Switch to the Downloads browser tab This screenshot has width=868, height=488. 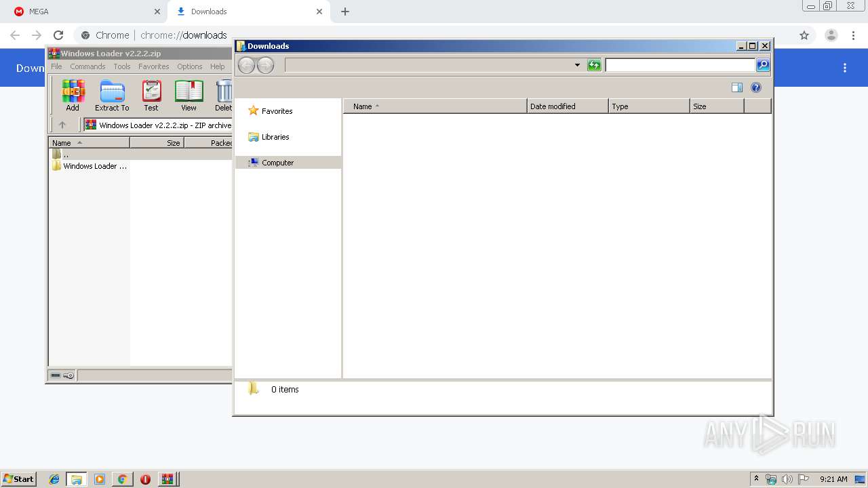tap(248, 12)
